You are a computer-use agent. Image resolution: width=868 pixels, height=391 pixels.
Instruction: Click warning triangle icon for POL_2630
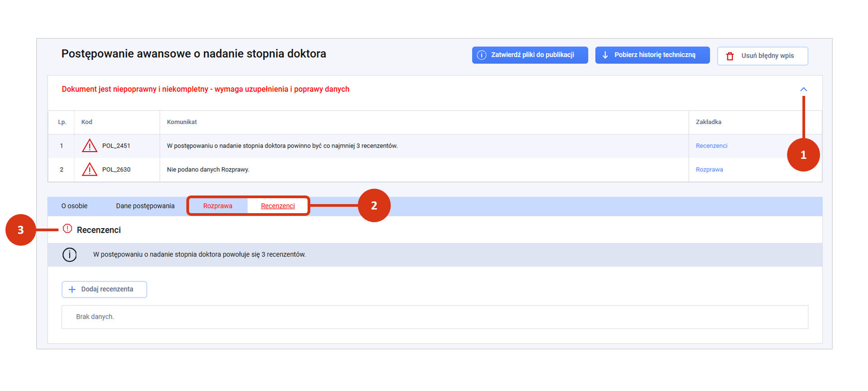click(x=90, y=170)
